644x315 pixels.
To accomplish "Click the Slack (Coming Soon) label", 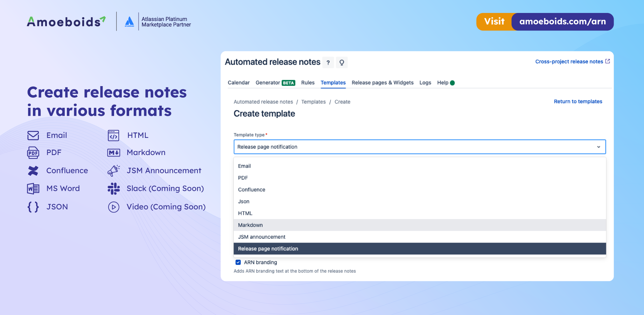I will click(165, 189).
